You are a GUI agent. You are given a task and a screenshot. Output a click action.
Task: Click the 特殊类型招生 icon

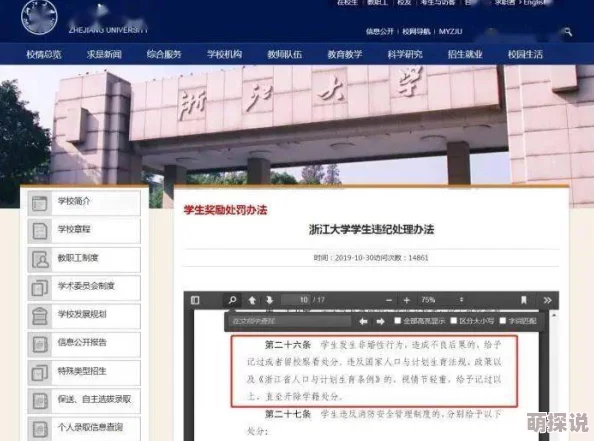pyautogui.click(x=40, y=372)
